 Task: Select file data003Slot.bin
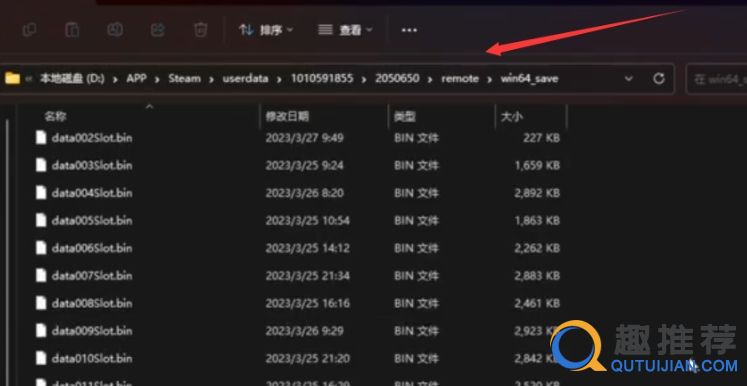92,166
